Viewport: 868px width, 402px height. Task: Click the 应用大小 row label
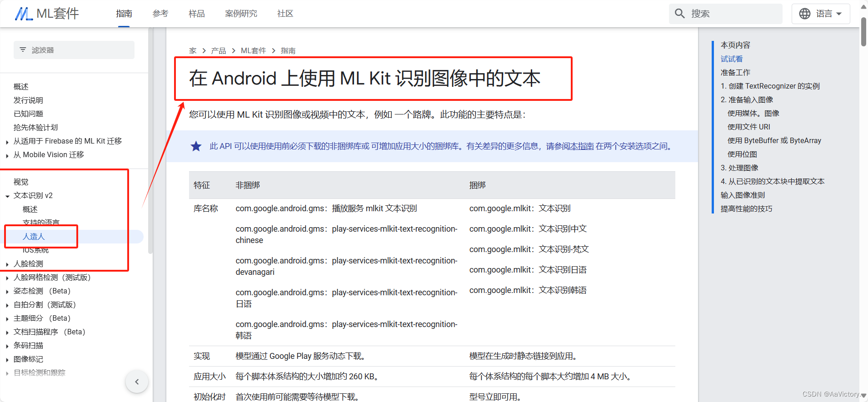[210, 377]
